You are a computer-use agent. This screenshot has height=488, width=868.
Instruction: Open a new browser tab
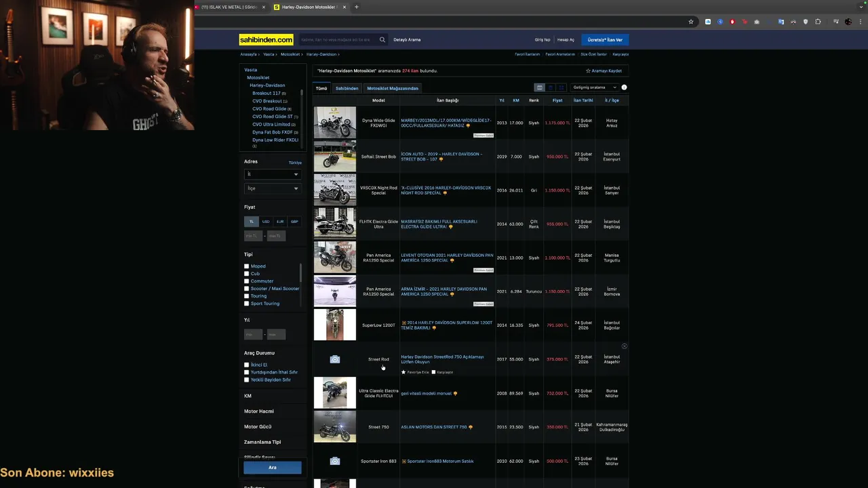tap(357, 7)
